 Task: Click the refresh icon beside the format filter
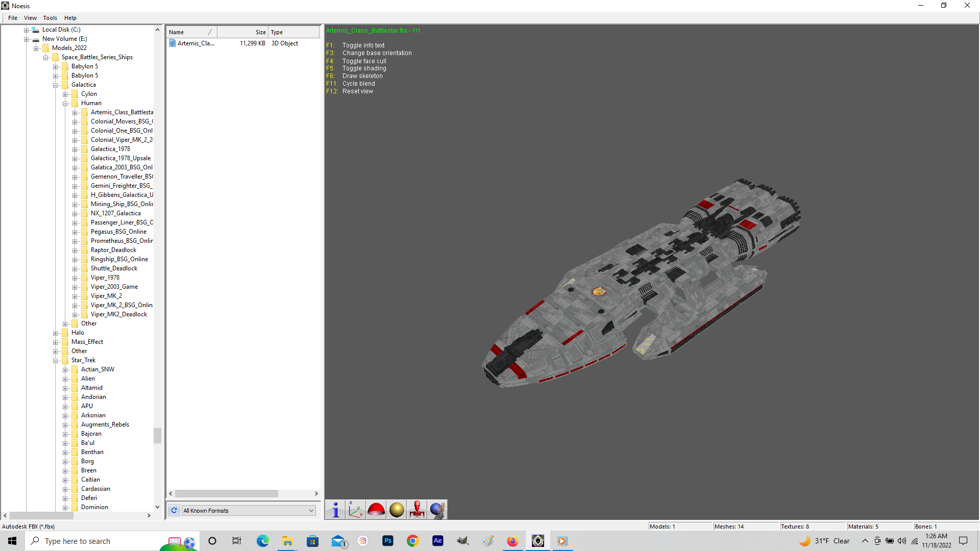pos(174,510)
